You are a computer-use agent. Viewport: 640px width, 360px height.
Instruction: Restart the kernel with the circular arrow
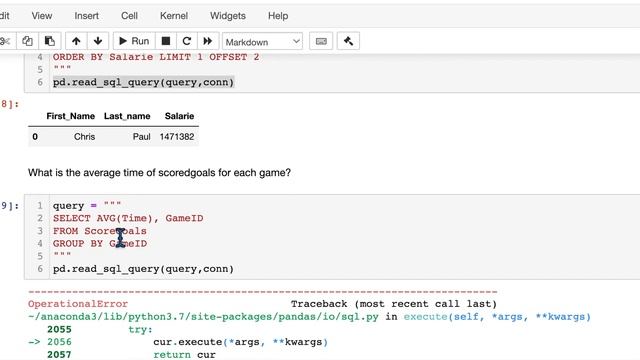[187, 41]
